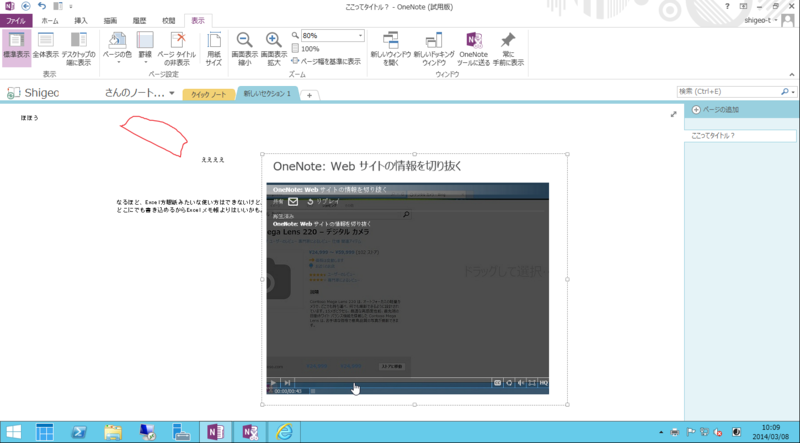Click the next track button in video
The image size is (800, 443).
click(287, 383)
